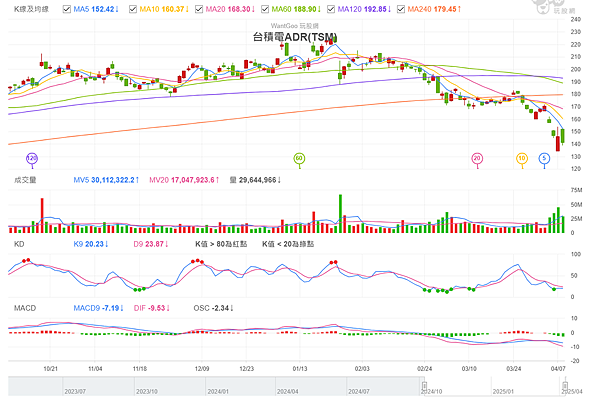Click the pink 20 marker pin
Viewport: 600px width, 397px height.
[477, 158]
